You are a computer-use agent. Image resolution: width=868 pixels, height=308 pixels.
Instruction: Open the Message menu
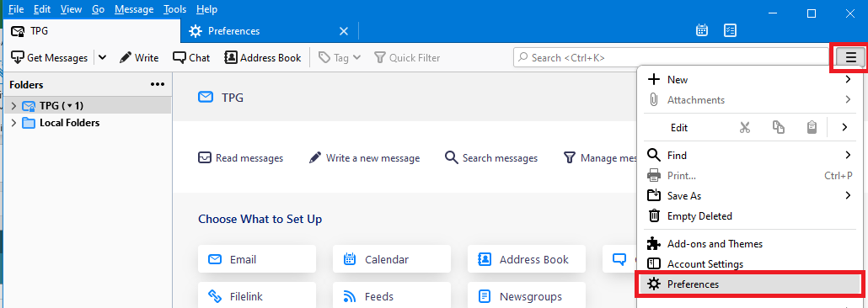pos(135,9)
